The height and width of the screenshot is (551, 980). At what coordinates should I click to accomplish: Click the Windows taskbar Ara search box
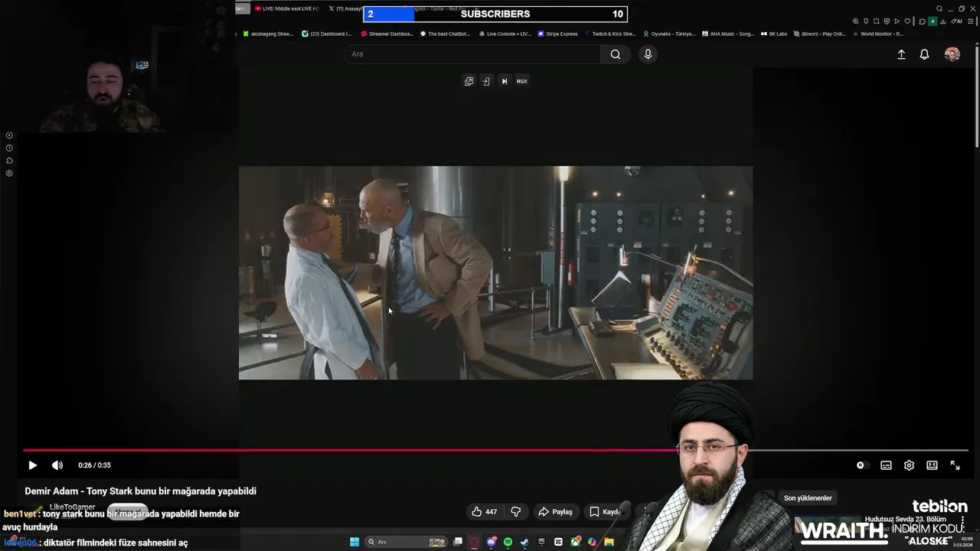click(x=407, y=542)
